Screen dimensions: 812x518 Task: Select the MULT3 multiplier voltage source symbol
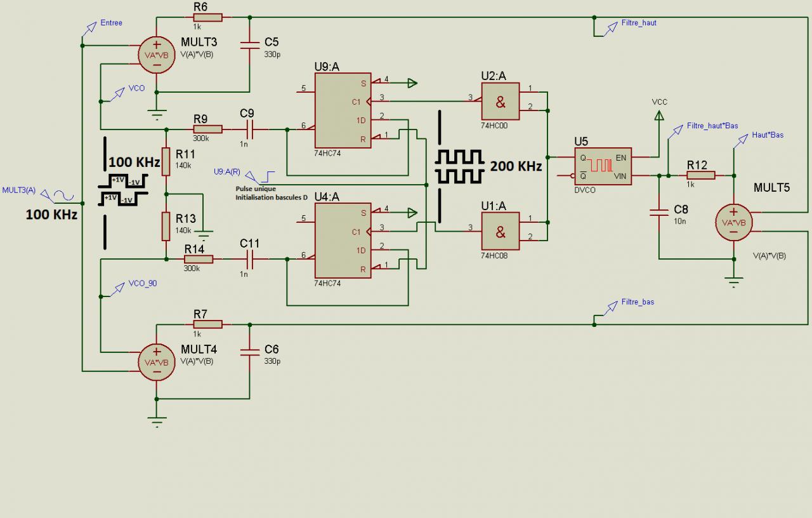pos(157,55)
